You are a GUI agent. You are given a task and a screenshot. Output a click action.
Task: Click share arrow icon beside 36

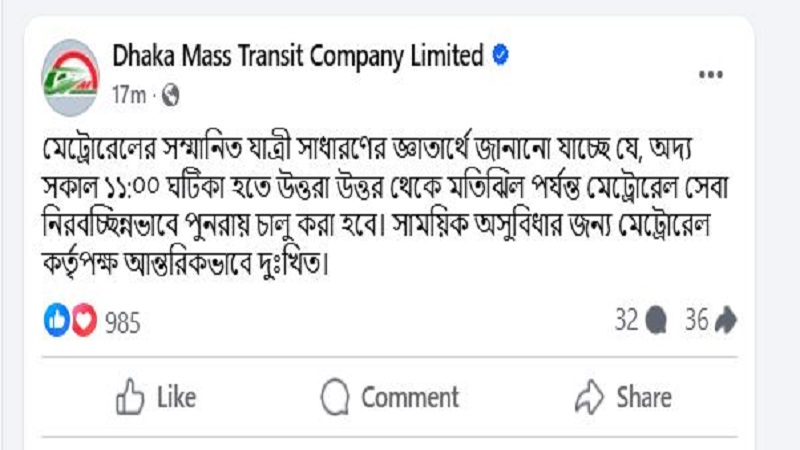coord(727,321)
